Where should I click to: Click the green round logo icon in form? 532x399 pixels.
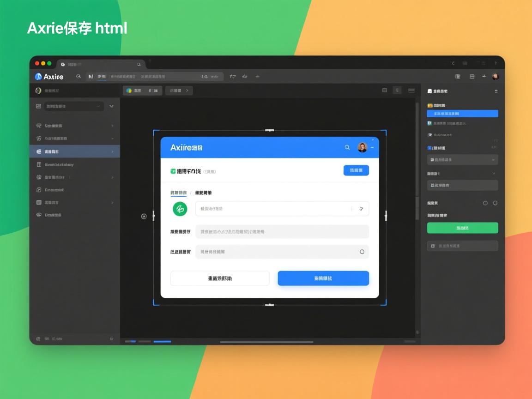180,209
